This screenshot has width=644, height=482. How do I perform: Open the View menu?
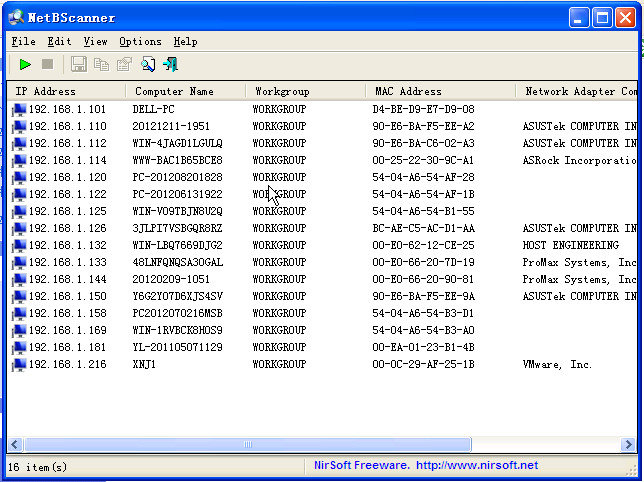pos(95,42)
